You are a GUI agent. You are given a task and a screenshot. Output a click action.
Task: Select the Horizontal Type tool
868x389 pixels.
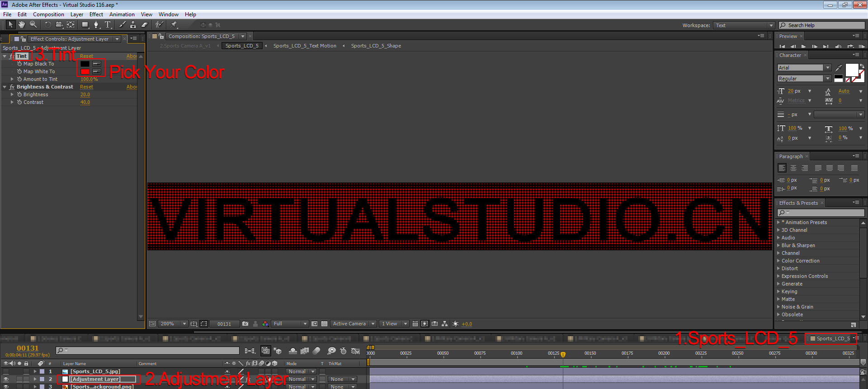pos(108,24)
